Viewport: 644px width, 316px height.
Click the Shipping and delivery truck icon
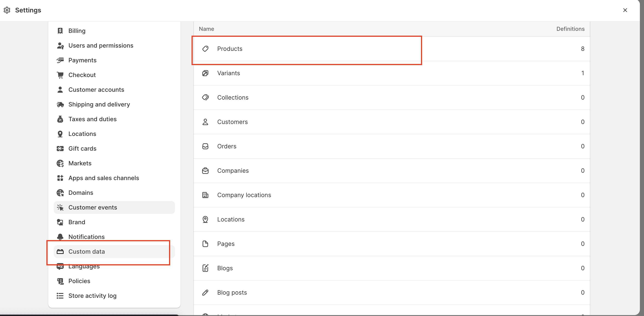click(x=60, y=104)
